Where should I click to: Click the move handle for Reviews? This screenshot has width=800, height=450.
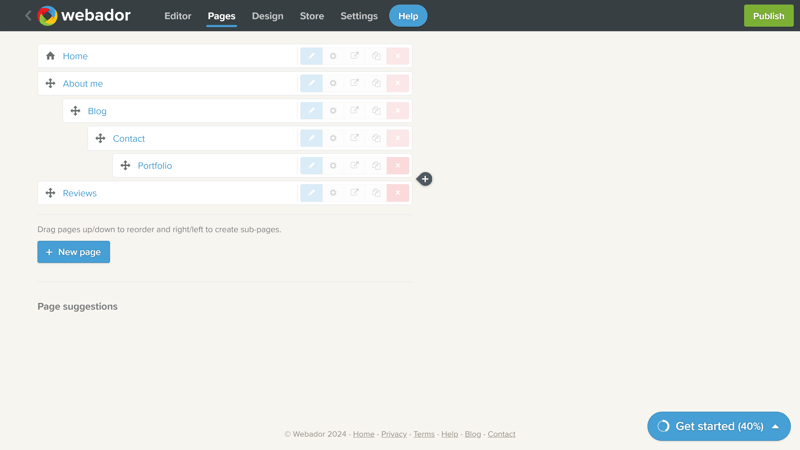50,193
